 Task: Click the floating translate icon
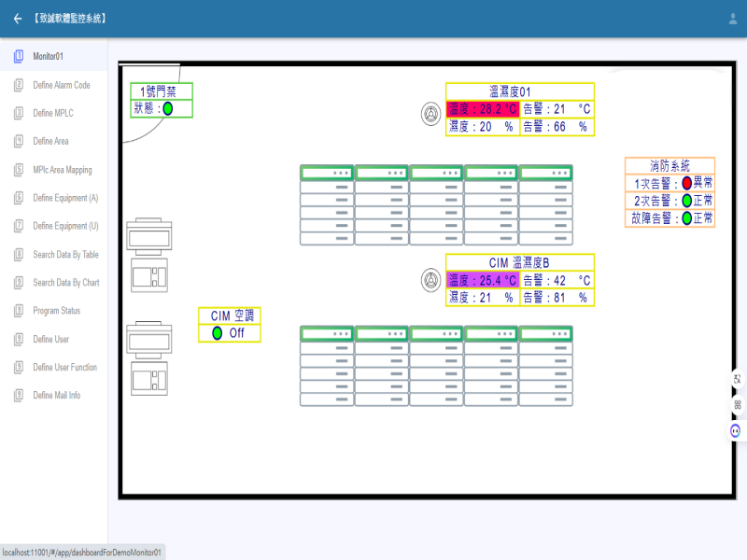tap(737, 379)
